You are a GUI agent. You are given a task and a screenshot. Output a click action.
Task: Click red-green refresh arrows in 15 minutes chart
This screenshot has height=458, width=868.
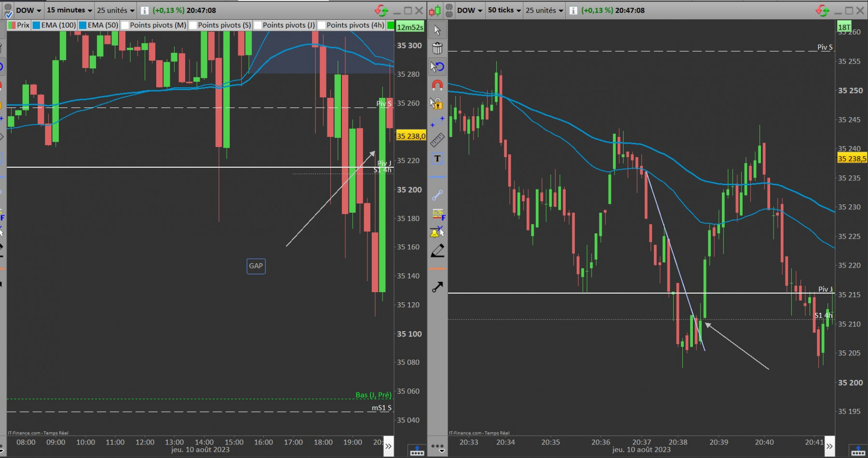[x=381, y=10]
